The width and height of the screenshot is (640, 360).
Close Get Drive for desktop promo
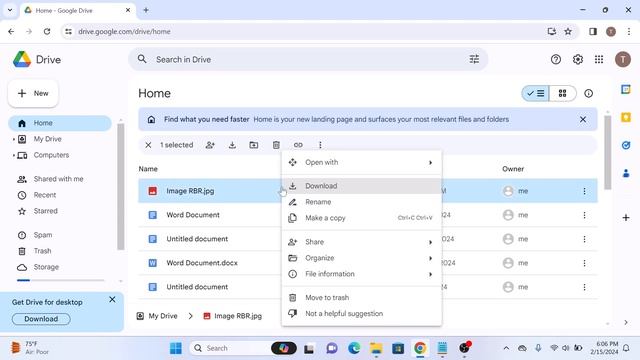click(112, 300)
